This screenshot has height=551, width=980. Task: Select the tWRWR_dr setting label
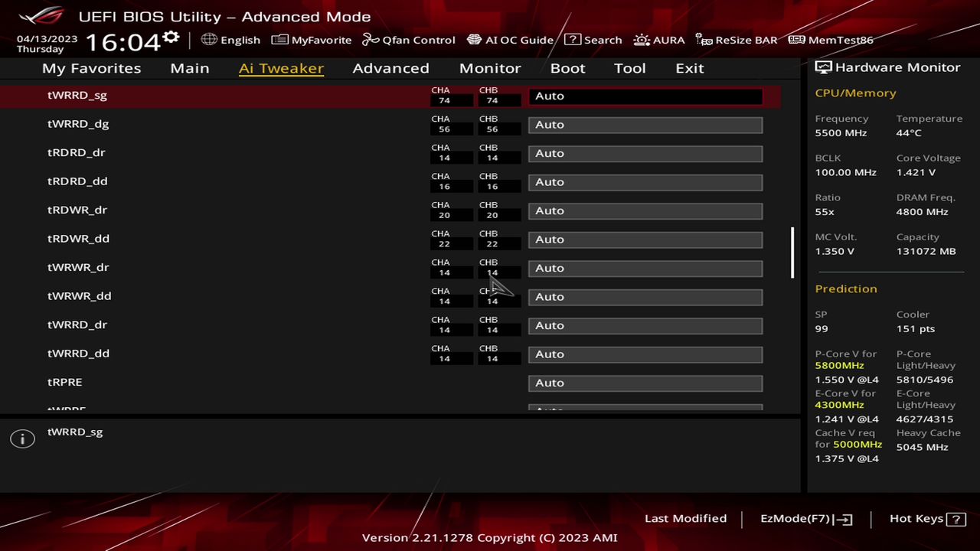pyautogui.click(x=78, y=267)
